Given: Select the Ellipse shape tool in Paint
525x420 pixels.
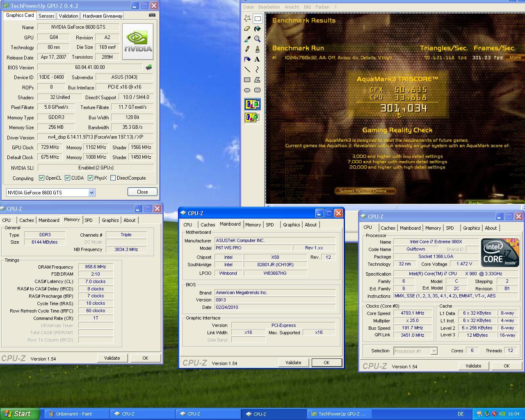Looking at the screenshot, I should (x=247, y=90).
